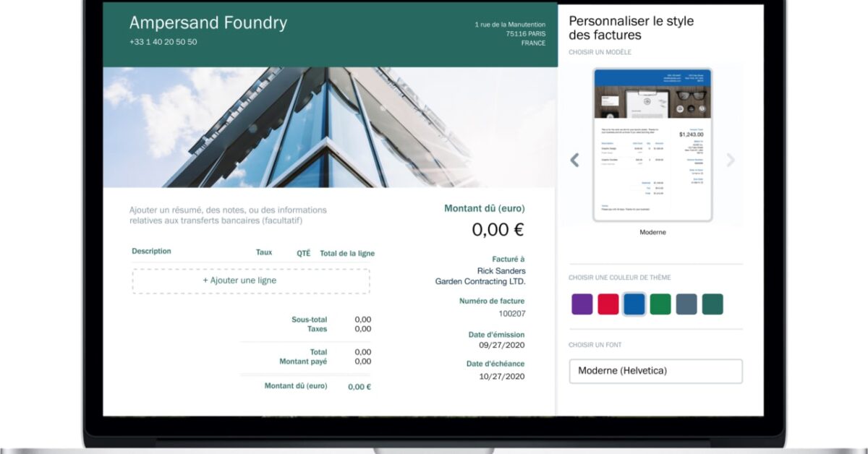Pick the red theme color
868x454 pixels.
point(608,304)
